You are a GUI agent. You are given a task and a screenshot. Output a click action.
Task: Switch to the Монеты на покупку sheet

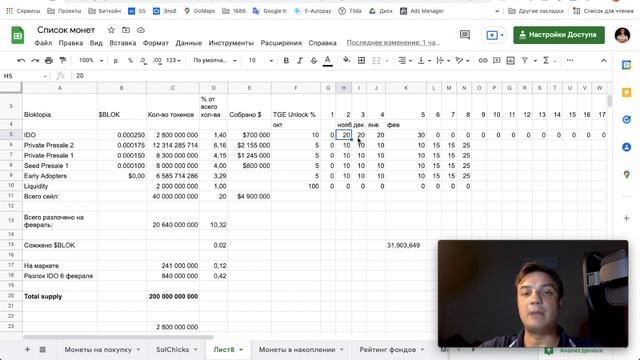98,350
